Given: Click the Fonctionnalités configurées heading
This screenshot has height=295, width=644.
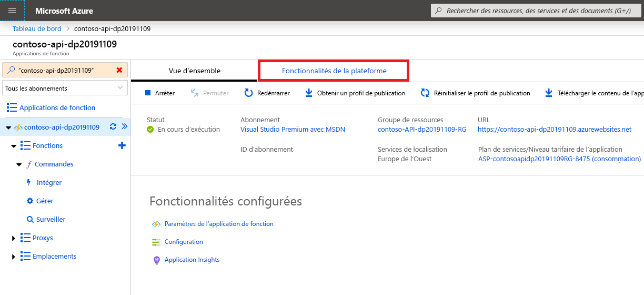Looking at the screenshot, I should pos(226,201).
